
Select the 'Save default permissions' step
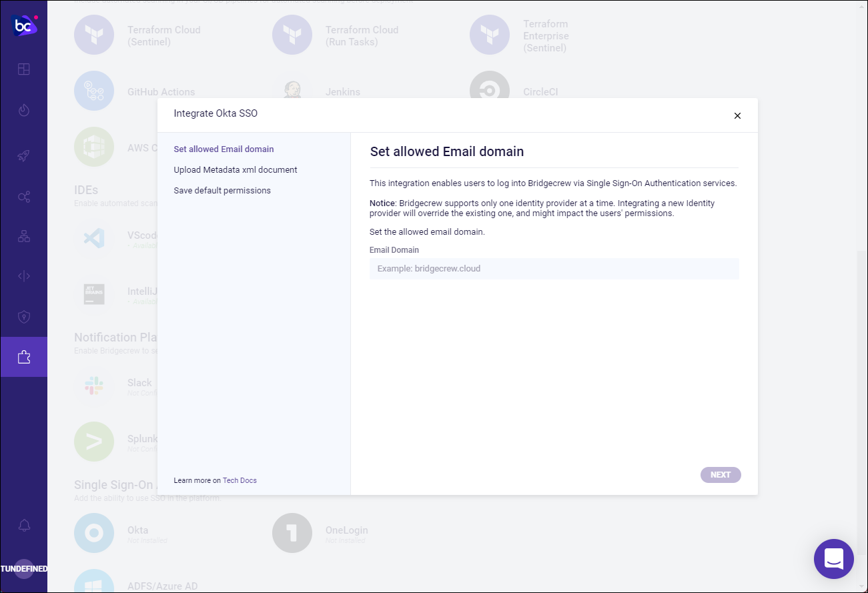click(x=222, y=191)
